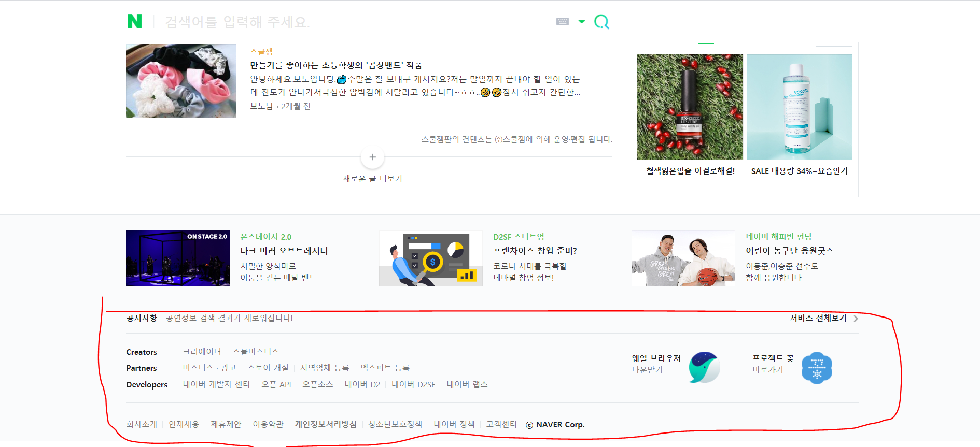Open the 이용약관 footer link
980x447 pixels.
click(268, 424)
